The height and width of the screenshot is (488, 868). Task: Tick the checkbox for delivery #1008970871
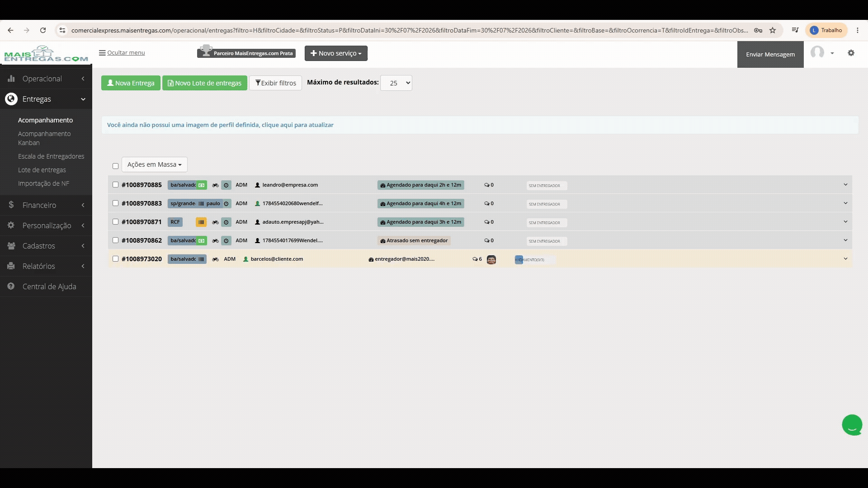point(115,222)
